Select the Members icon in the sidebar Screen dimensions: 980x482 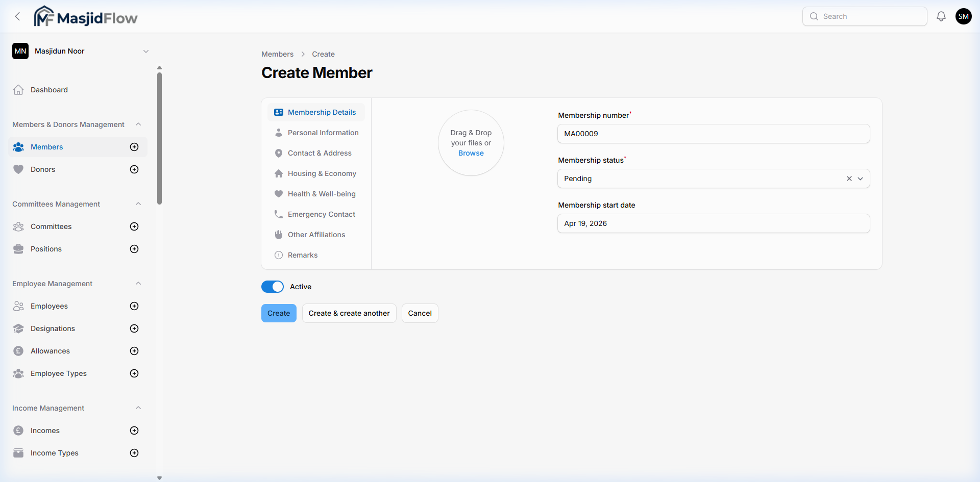18,147
